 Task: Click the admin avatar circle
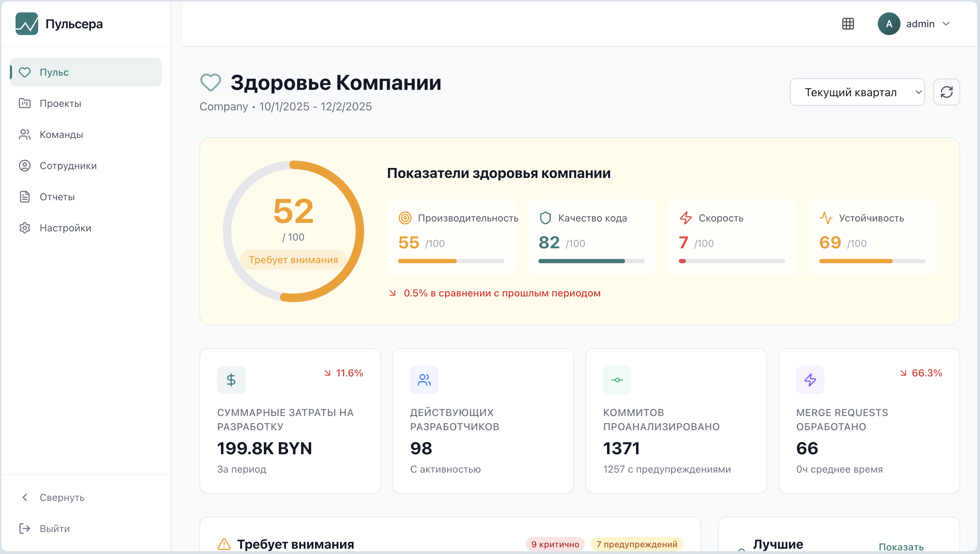point(888,24)
